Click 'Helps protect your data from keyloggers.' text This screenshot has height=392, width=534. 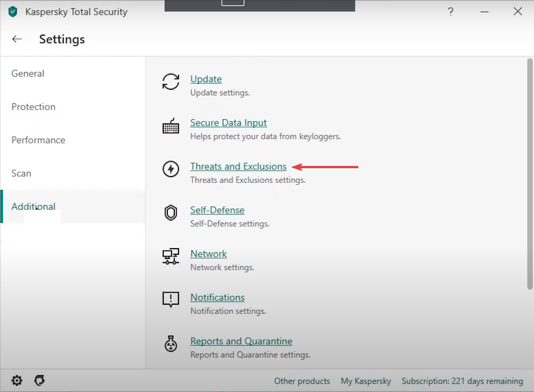(265, 136)
